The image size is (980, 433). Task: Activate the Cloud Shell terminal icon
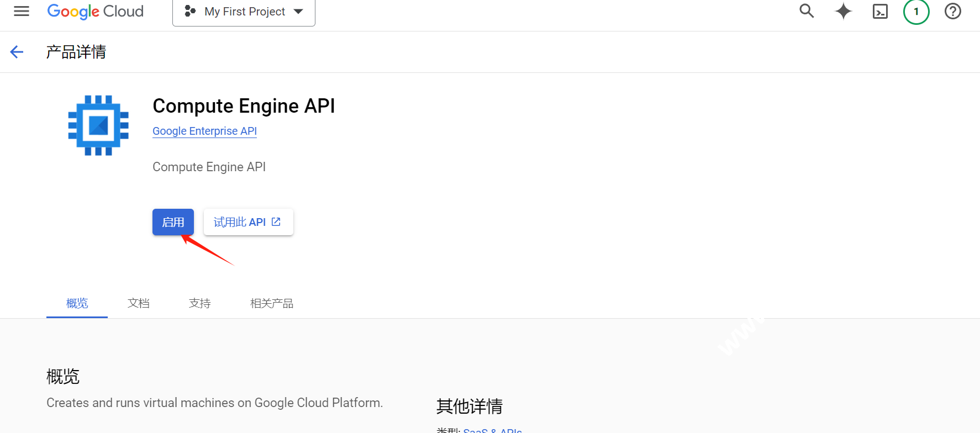(x=880, y=12)
